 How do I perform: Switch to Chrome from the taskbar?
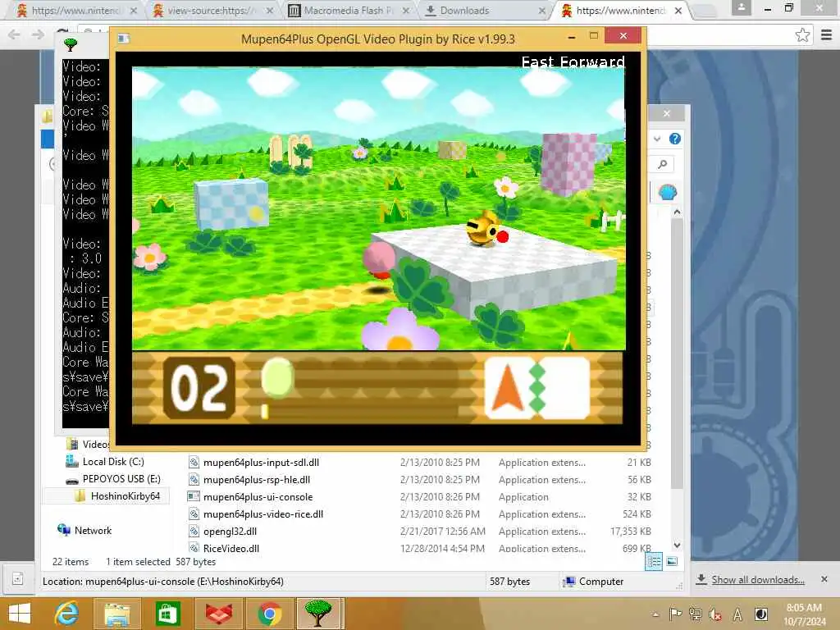coord(269,614)
